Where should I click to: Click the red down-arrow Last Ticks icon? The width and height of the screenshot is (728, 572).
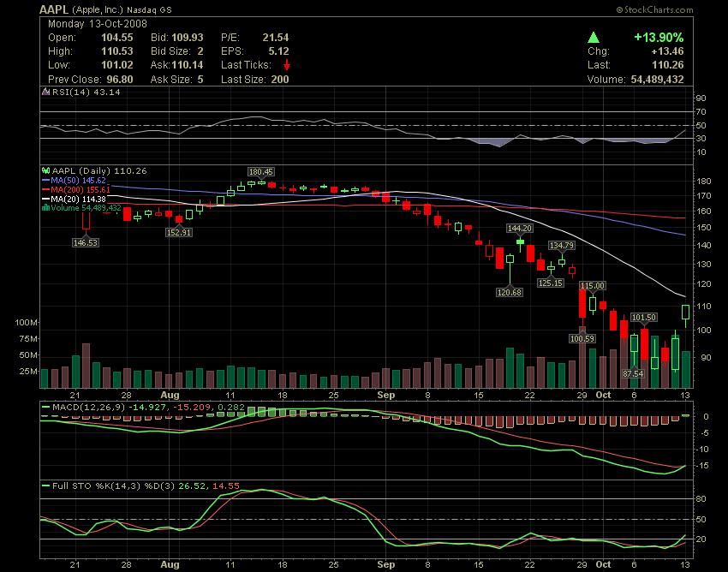(x=287, y=64)
